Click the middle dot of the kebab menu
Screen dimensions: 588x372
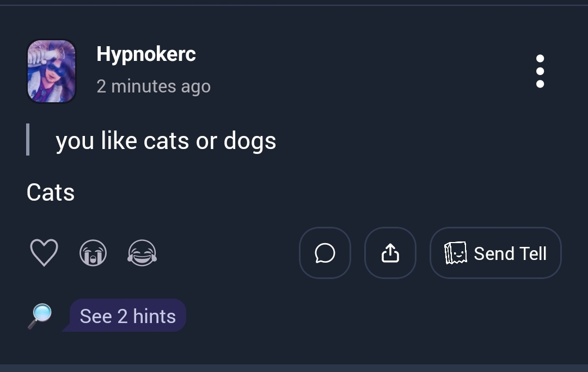point(540,71)
